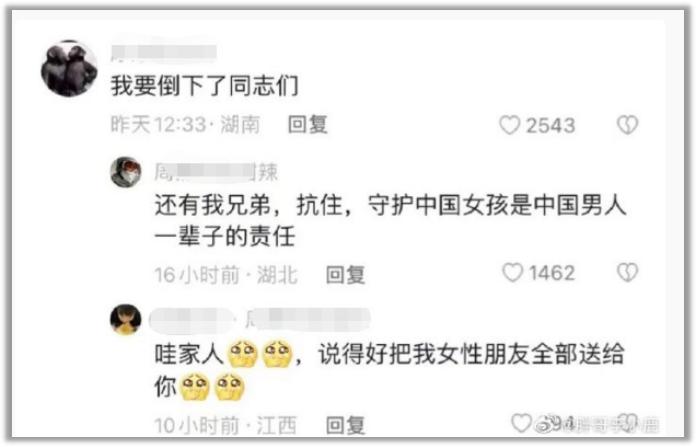
Task: Like the comment with 2543 likes
Action: point(509,125)
